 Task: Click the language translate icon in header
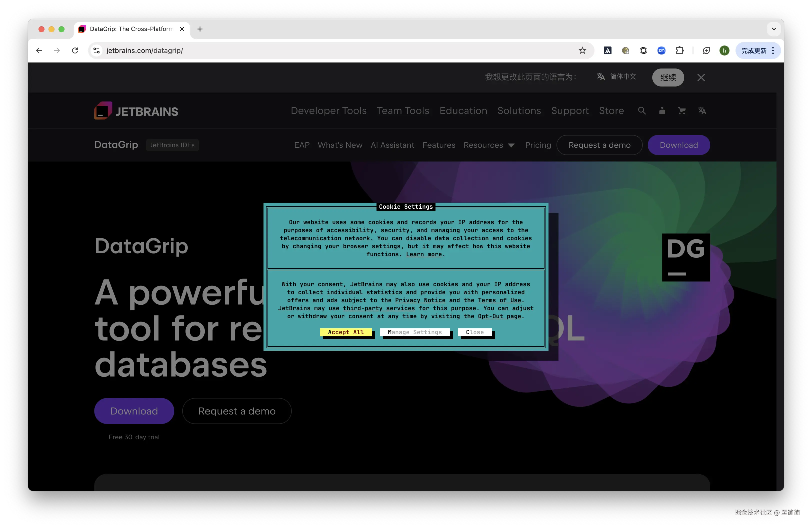[702, 110]
